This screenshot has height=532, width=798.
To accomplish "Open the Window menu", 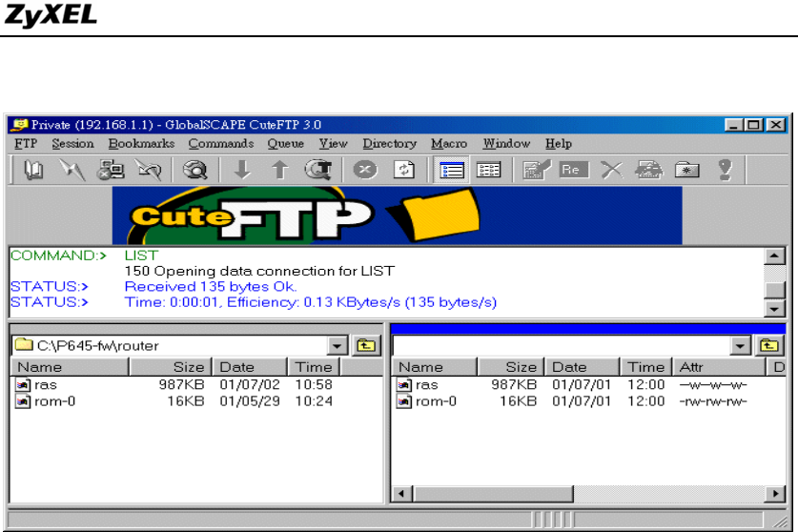I will click(506, 144).
